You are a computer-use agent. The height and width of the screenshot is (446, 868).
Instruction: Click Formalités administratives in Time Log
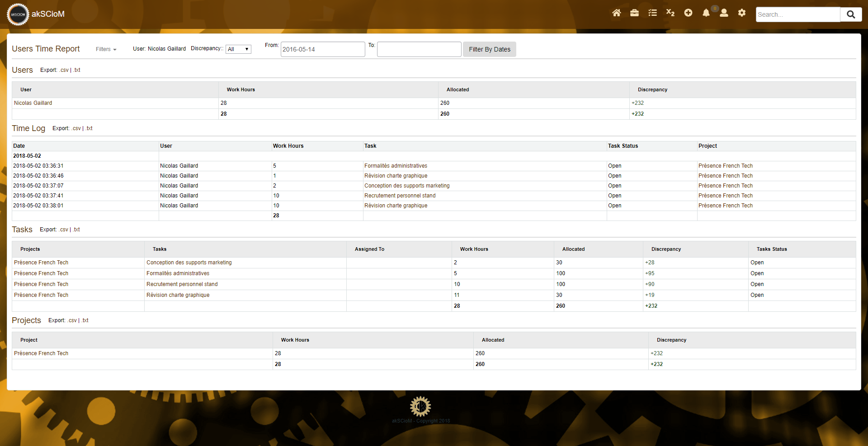tap(396, 166)
